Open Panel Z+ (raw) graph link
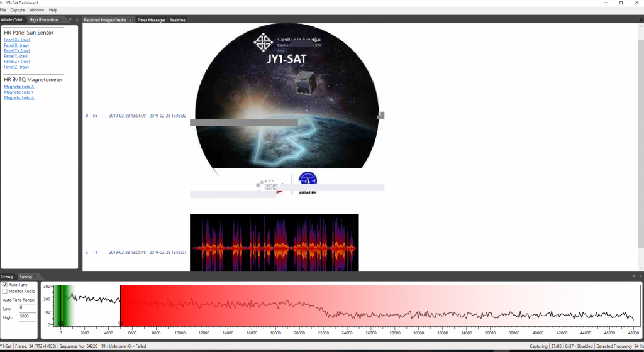Viewport: 644px width, 352px height. point(17,61)
